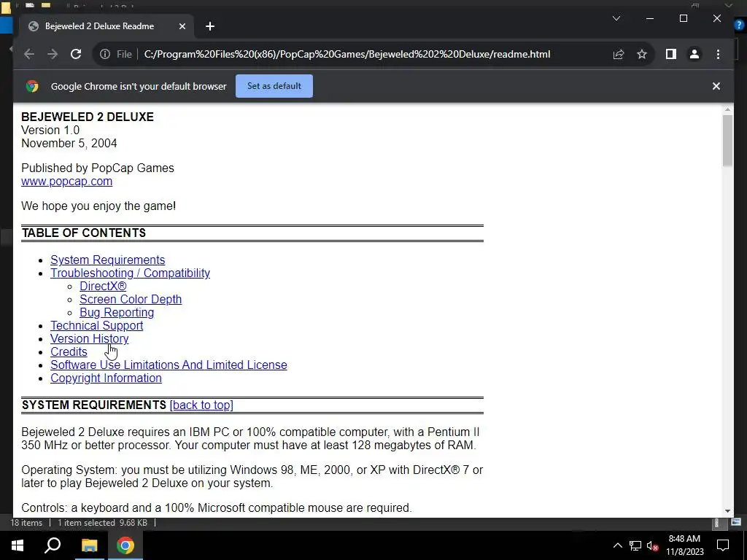Click the BEJEWELED 2 DELUXE heading
The image size is (747, 560).
[x=88, y=117]
